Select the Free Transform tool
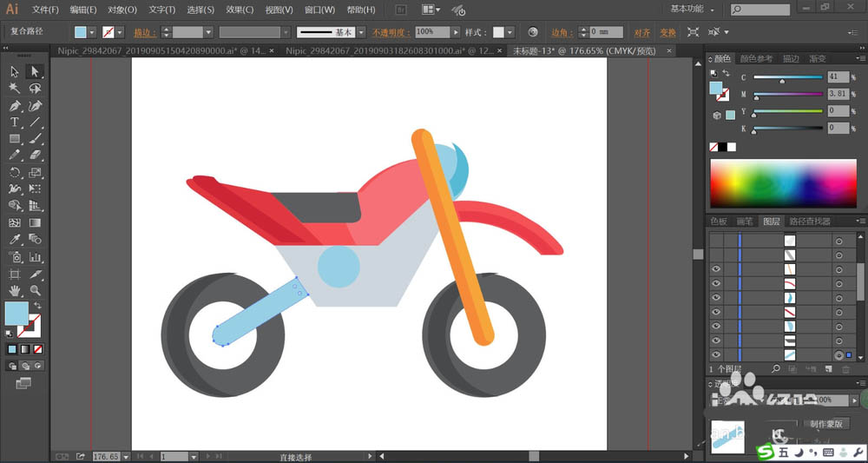The height and width of the screenshot is (463, 868). click(35, 189)
